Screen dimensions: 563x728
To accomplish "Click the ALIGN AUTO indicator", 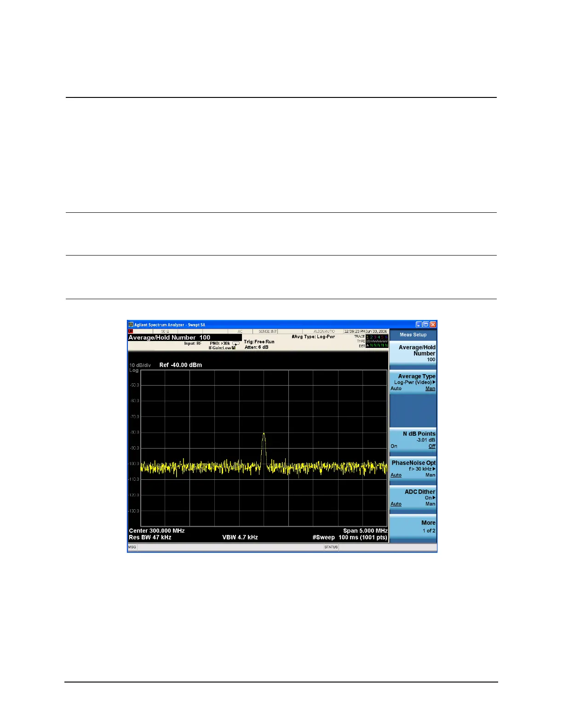I will [x=324, y=331].
